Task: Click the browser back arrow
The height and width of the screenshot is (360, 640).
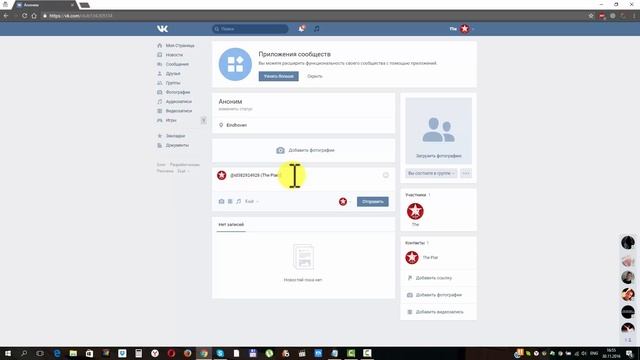Action: tap(6, 16)
